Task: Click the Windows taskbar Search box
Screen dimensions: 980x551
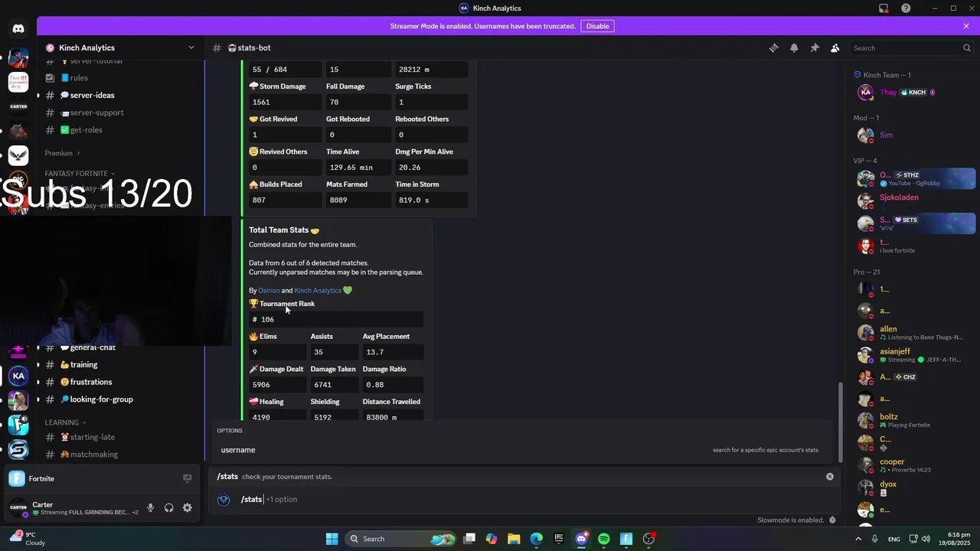Action: (x=401, y=539)
